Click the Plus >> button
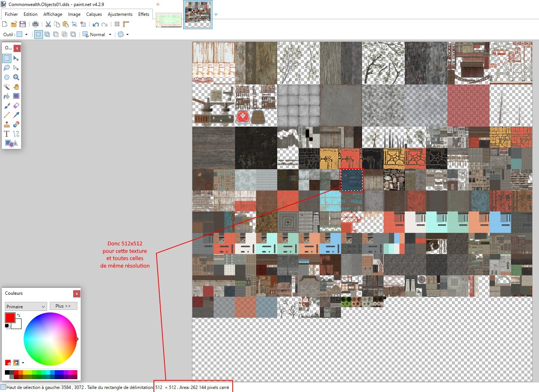This screenshot has width=539, height=392. pyautogui.click(x=63, y=306)
